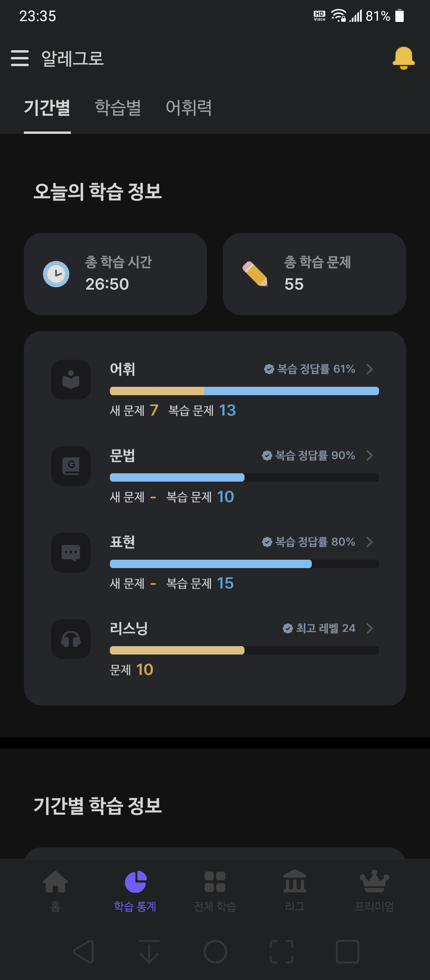Tap the 총 학습 문제 card
Viewport: 430px width, 980px height.
tap(315, 274)
